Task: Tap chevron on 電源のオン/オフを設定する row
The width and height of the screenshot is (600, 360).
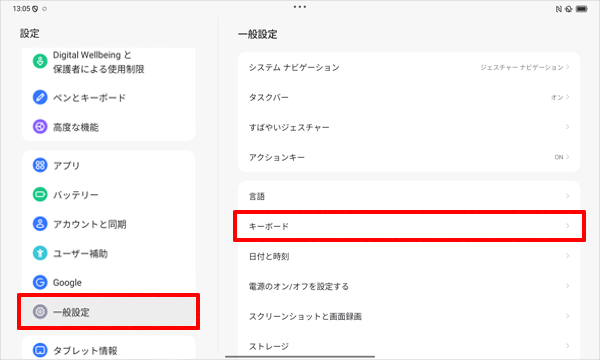Action: pos(567,285)
